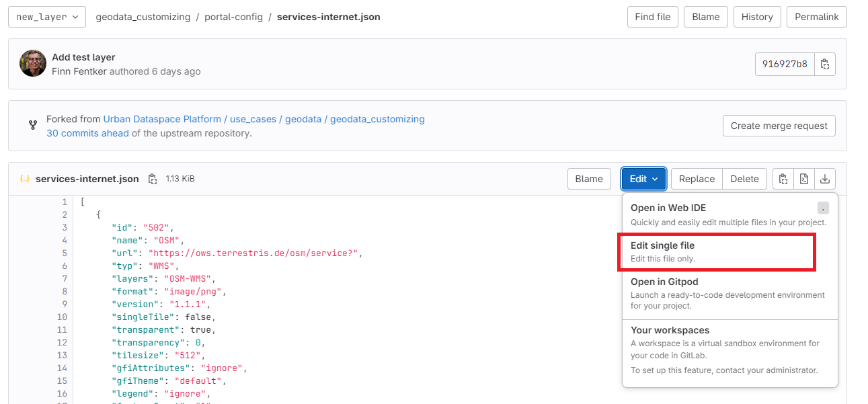
Task: Click line number 10
Action: pyautogui.click(x=62, y=317)
